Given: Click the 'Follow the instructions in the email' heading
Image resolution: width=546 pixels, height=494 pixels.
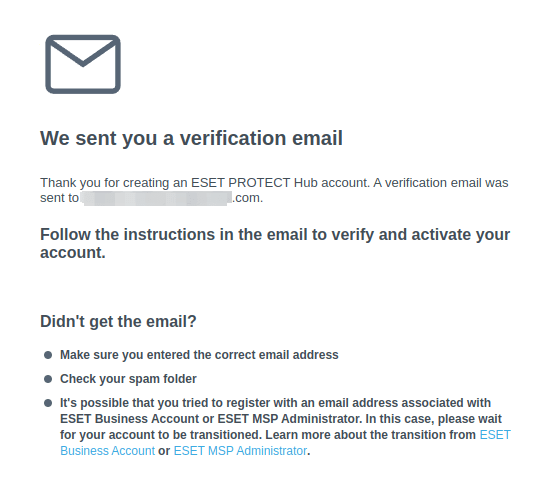Looking at the screenshot, I should pyautogui.click(x=275, y=243).
